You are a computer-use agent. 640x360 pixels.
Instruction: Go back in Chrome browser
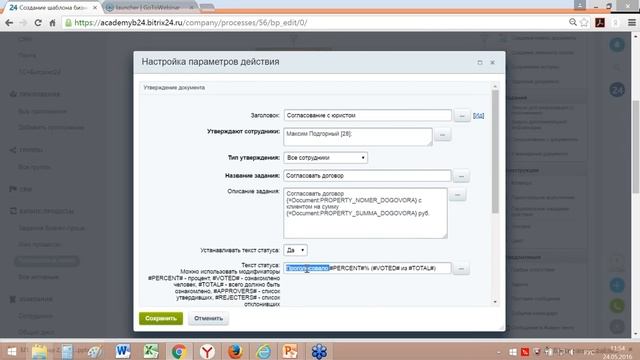9,23
